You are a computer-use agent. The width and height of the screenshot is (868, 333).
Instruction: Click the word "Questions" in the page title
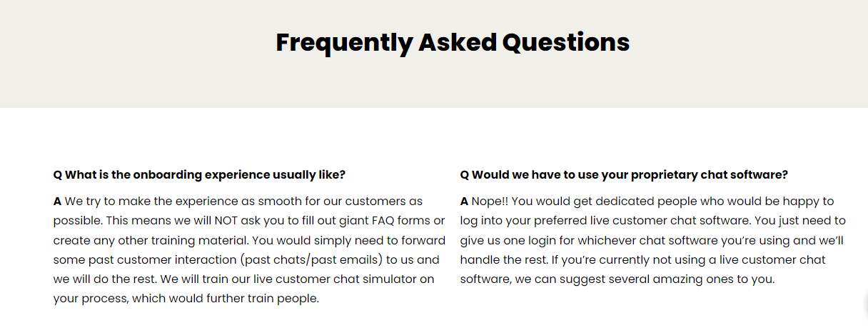tap(565, 43)
